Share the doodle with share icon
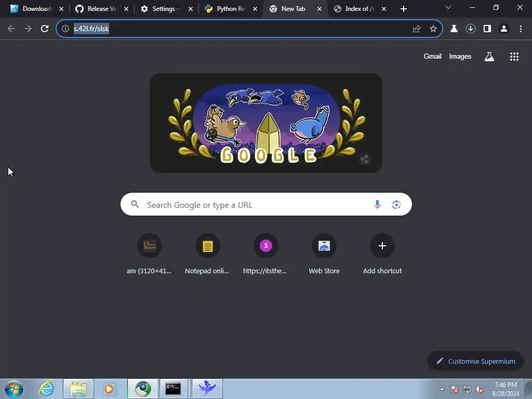Viewport: 532px width, 399px height. click(364, 159)
